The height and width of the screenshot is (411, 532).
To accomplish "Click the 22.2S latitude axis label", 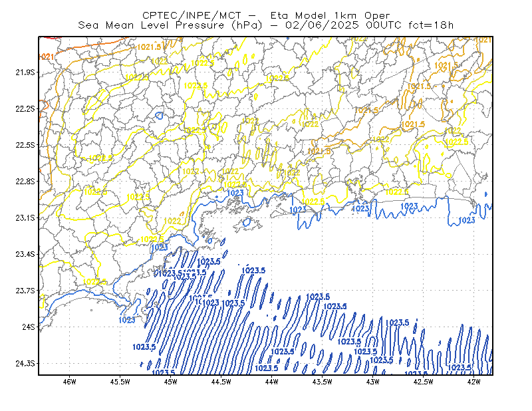I will click(25, 108).
